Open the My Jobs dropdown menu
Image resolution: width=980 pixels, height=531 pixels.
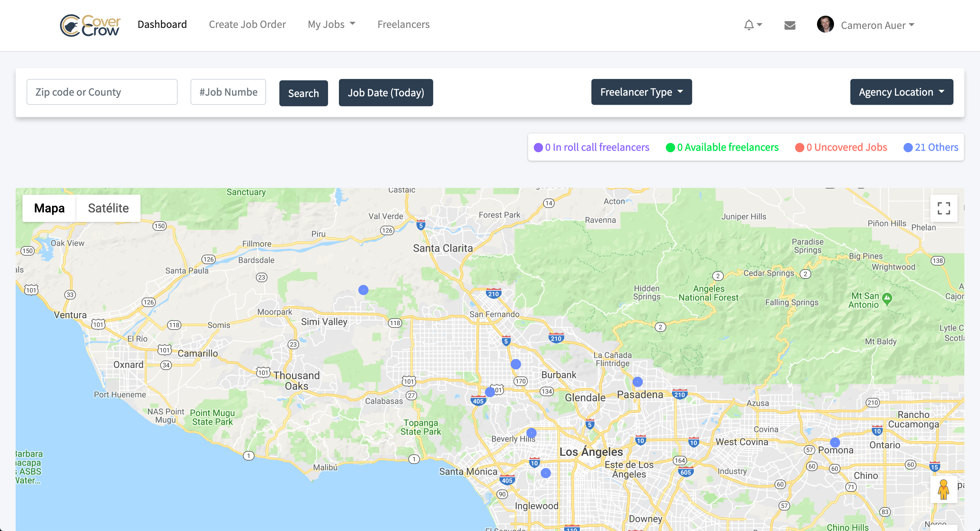(331, 25)
